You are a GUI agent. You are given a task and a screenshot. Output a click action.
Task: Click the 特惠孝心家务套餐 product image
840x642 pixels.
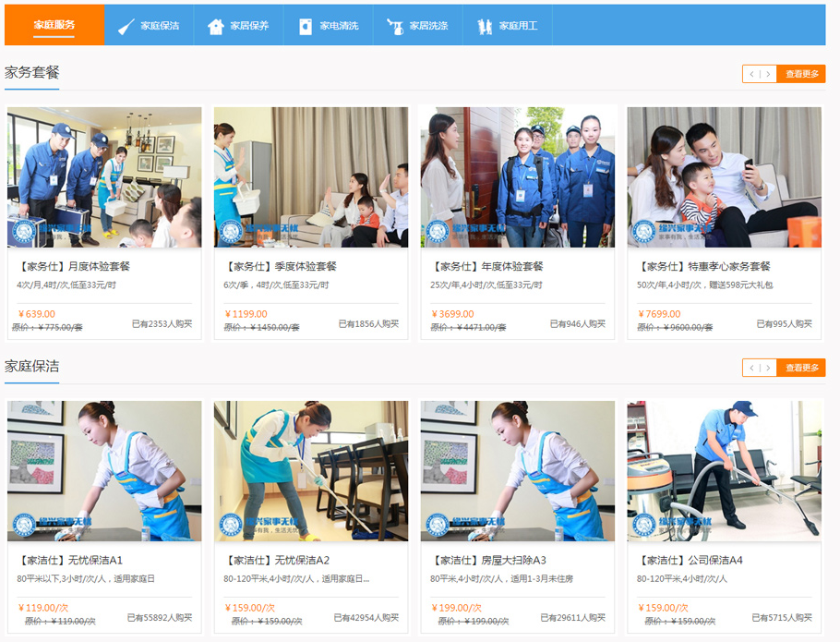724,176
